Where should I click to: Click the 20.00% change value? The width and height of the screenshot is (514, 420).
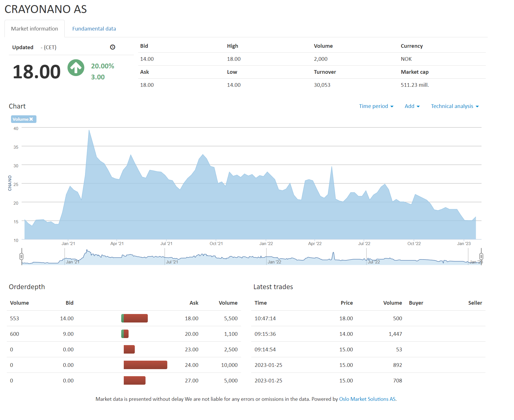click(103, 66)
